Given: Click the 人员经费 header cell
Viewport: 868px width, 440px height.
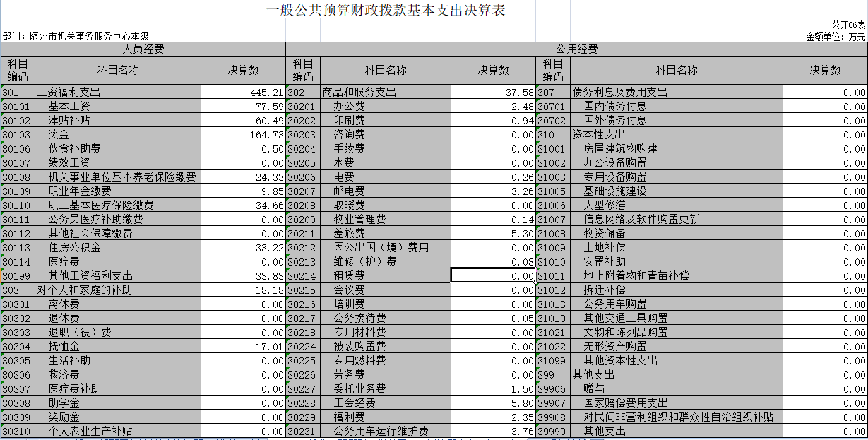Looking at the screenshot, I should 143,49.
